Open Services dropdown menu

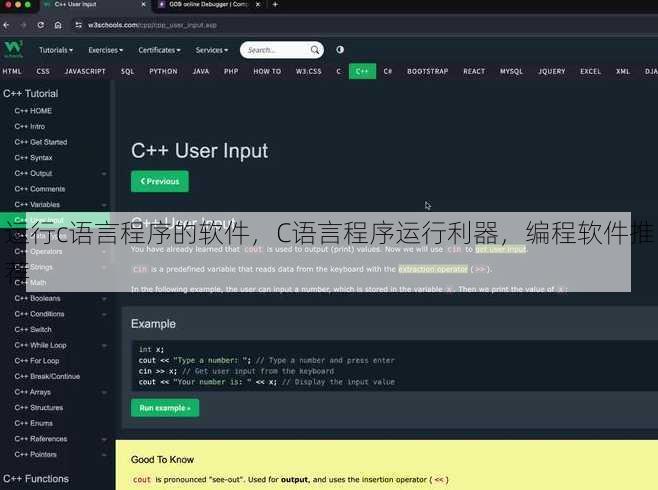tap(212, 50)
